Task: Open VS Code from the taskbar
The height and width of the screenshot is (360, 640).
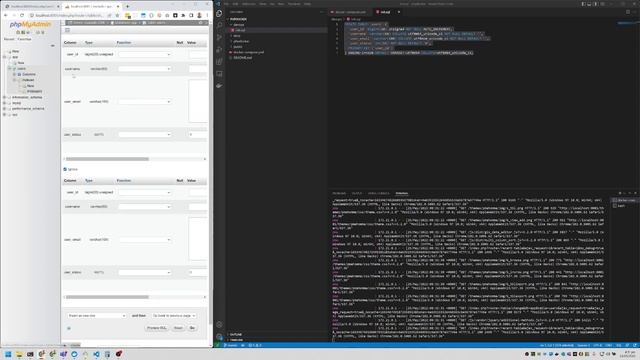Action: [96, 354]
